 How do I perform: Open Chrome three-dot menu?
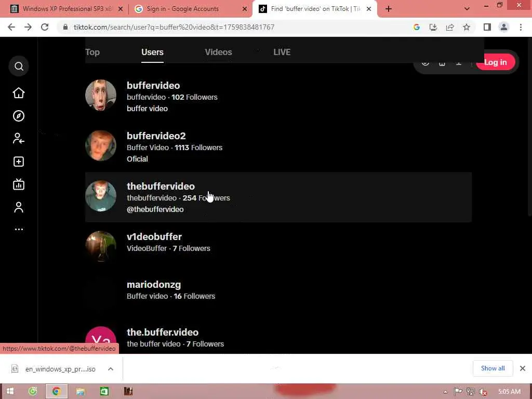tap(521, 27)
